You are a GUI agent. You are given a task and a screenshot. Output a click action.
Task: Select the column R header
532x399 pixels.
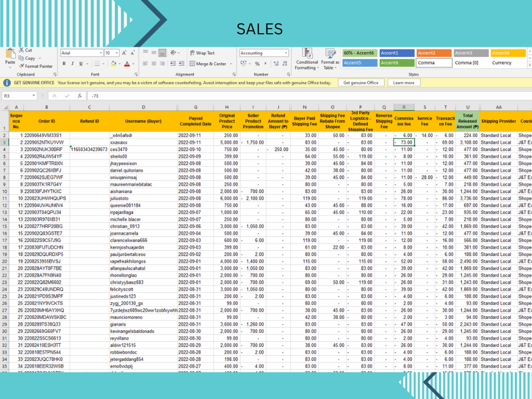click(x=404, y=107)
